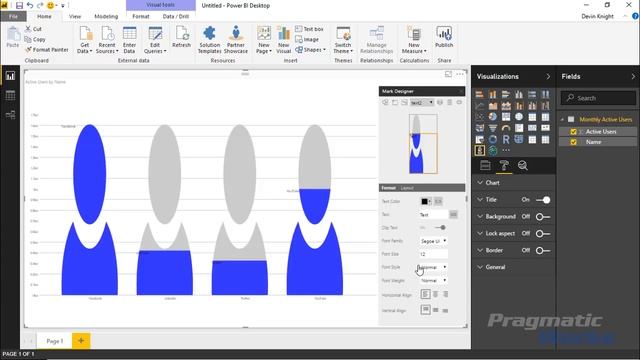
Task: Click the Image insert button
Action: [x=307, y=40]
